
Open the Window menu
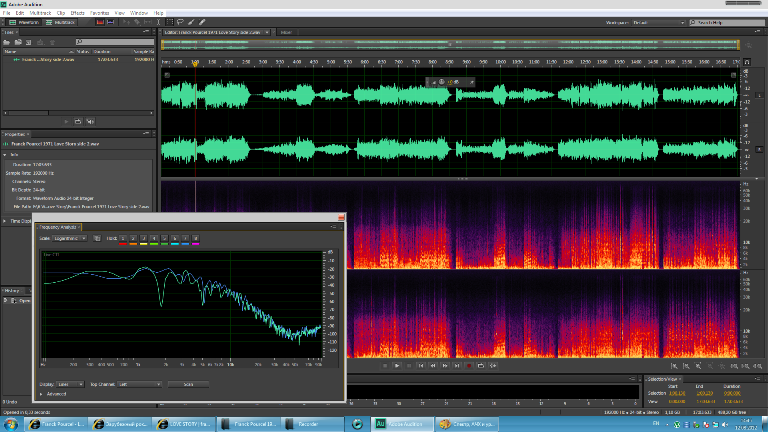139,13
